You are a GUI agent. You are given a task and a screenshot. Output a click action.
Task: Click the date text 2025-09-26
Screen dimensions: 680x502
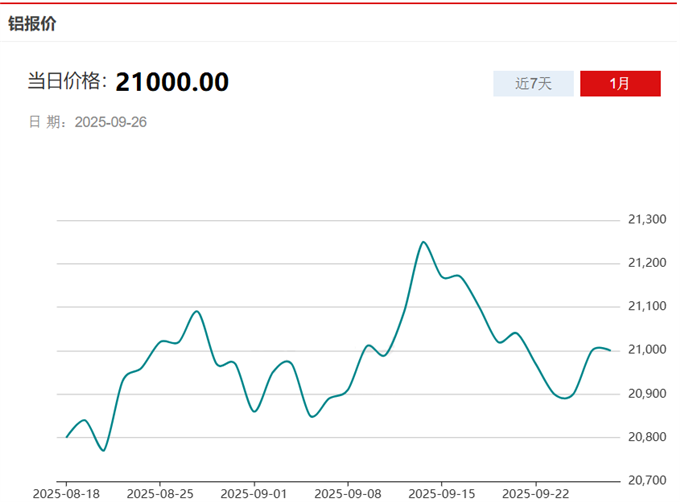pos(111,122)
